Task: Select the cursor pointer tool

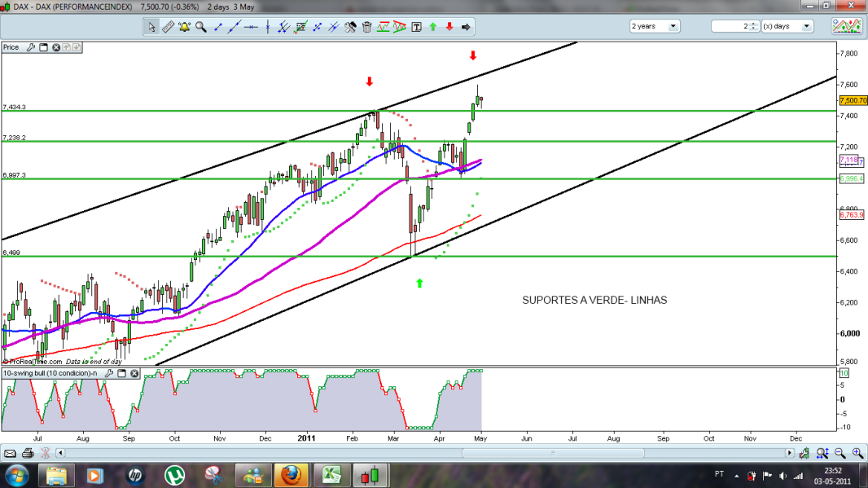Action: (151, 26)
